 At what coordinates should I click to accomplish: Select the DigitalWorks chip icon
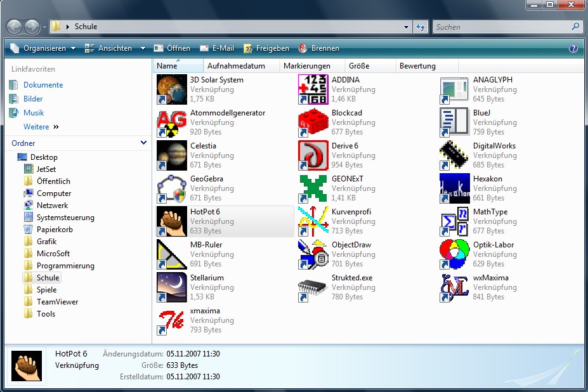[x=455, y=155]
